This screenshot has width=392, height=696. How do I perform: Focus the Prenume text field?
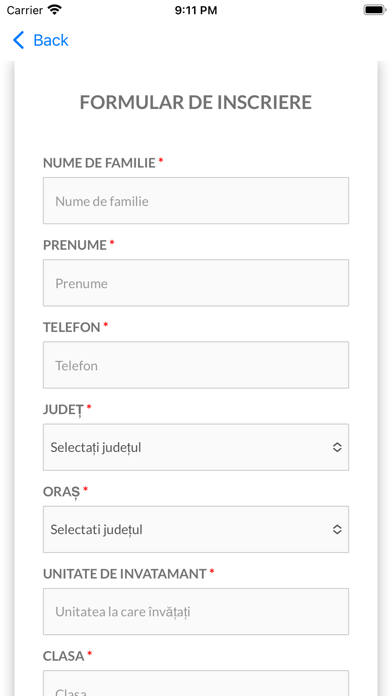pyautogui.click(x=196, y=283)
